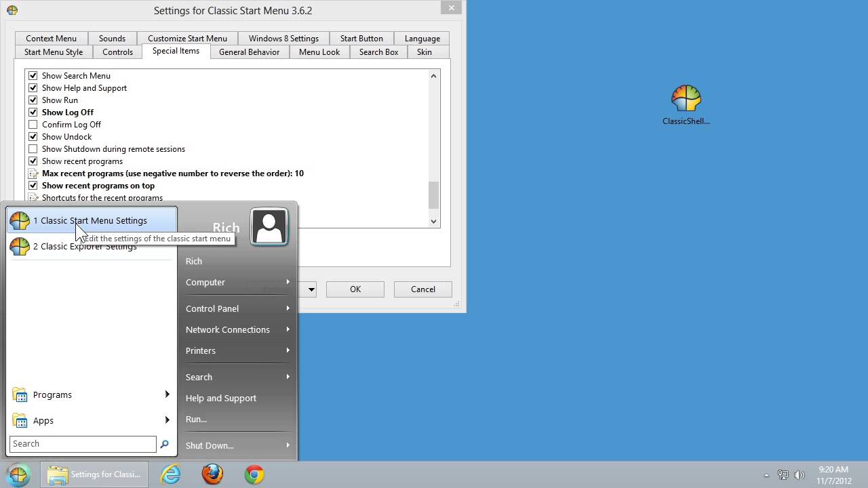The width and height of the screenshot is (868, 488).
Task: Switch to the Controls tab
Action: coord(117,52)
